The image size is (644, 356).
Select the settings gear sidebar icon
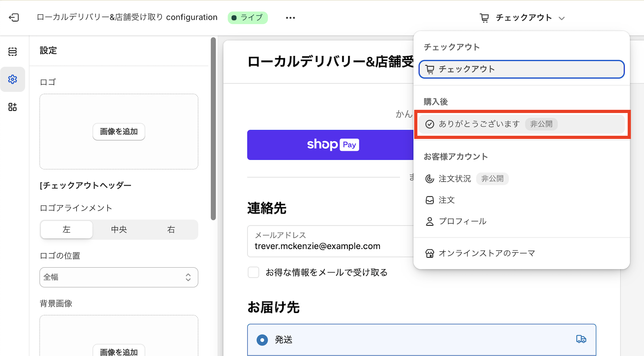(x=12, y=79)
